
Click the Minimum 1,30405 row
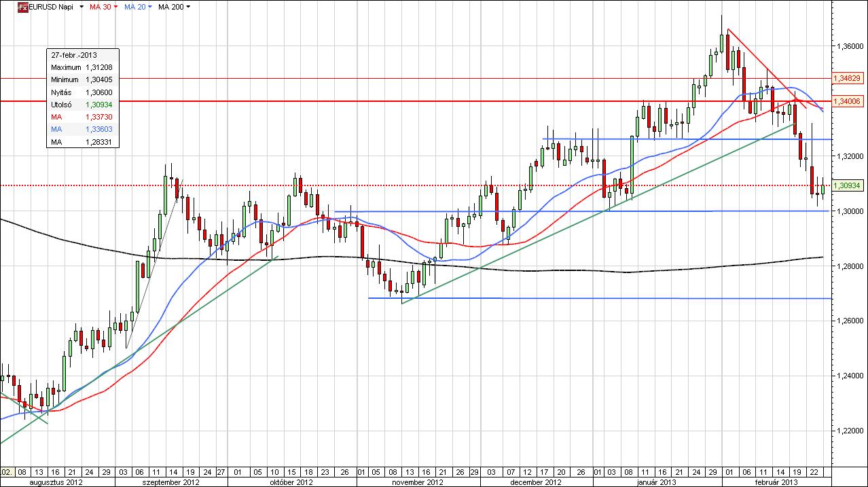83,79
